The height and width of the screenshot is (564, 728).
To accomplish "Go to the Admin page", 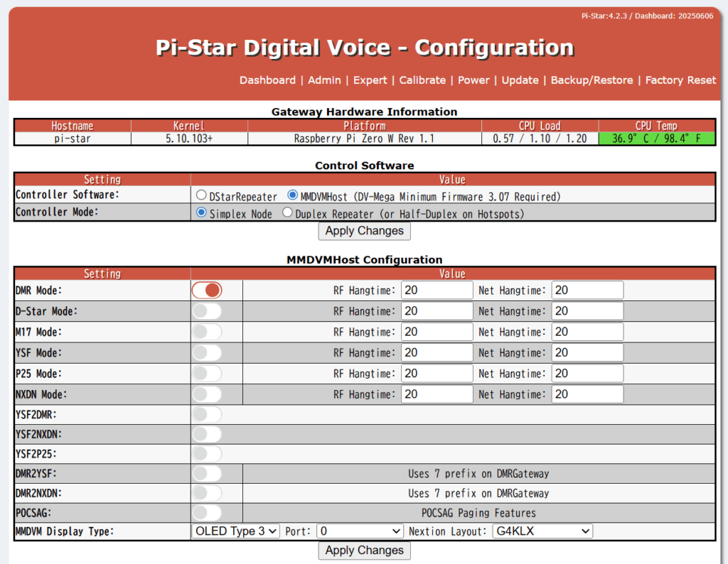I will [324, 80].
